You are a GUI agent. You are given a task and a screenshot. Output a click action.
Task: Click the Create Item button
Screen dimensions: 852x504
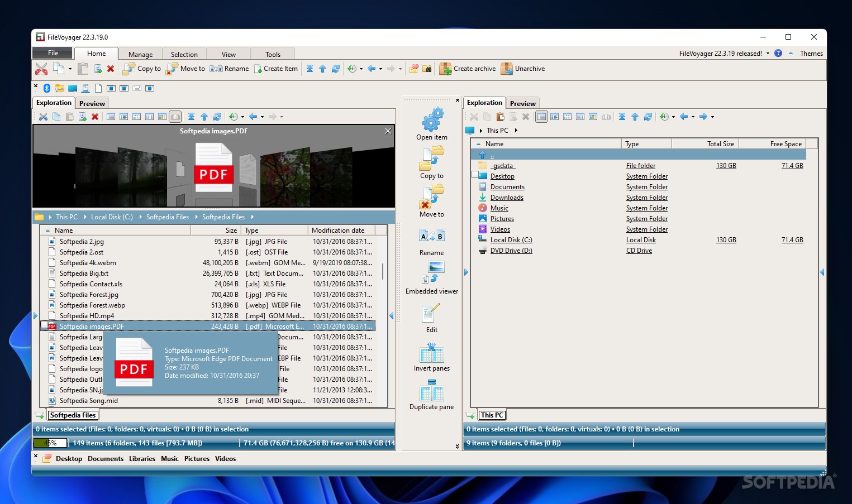click(x=276, y=69)
